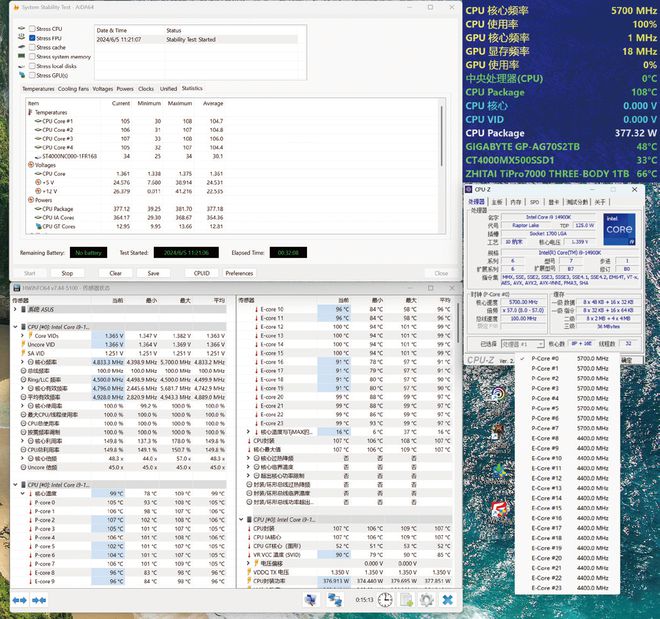Expand the 核心频率 row
Image resolution: width=660 pixels, height=619 pixels.
pyautogui.click(x=23, y=362)
